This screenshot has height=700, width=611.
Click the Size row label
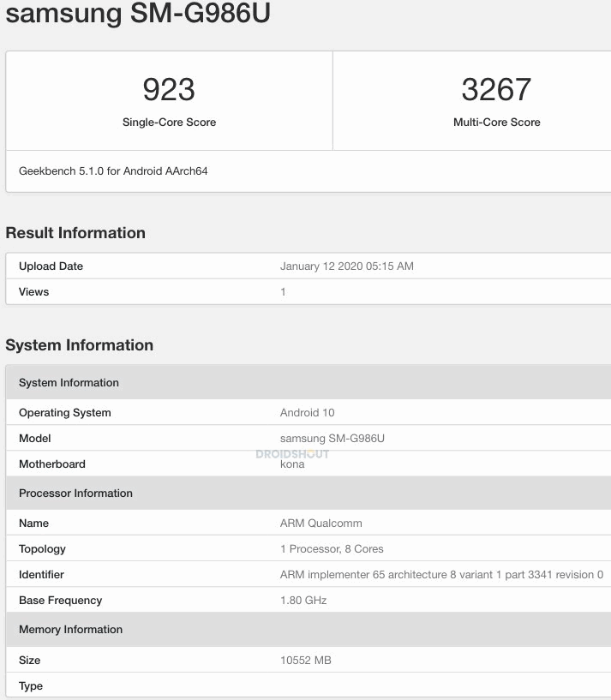click(29, 661)
